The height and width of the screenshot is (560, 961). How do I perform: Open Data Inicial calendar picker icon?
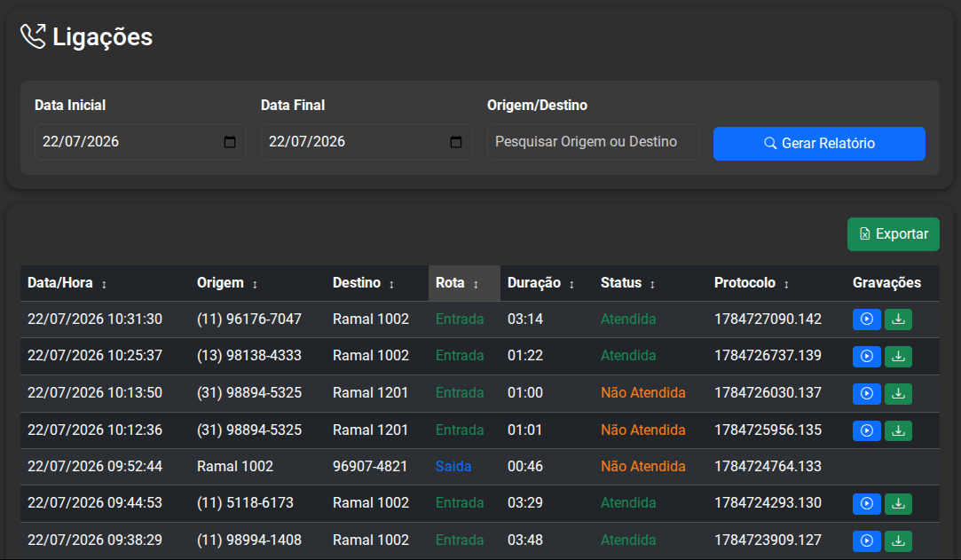230,142
